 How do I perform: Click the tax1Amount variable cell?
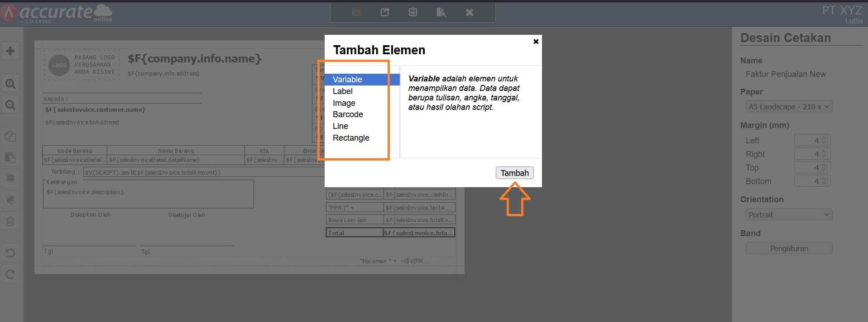[x=419, y=208]
